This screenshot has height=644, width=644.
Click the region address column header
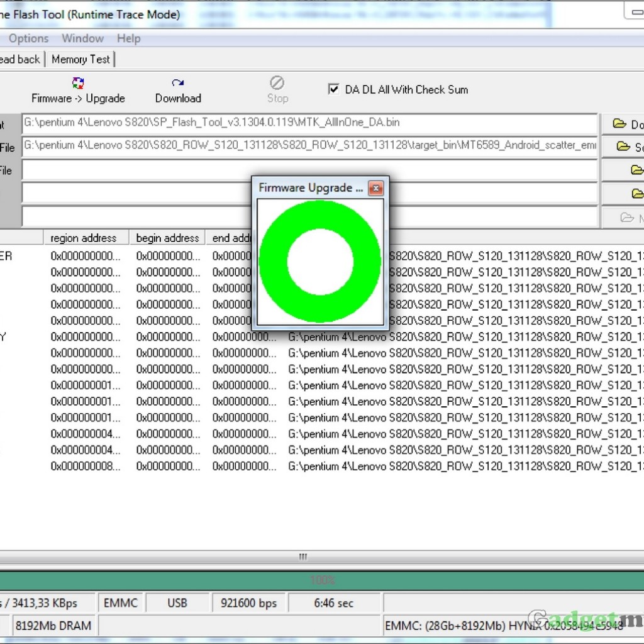click(84, 238)
